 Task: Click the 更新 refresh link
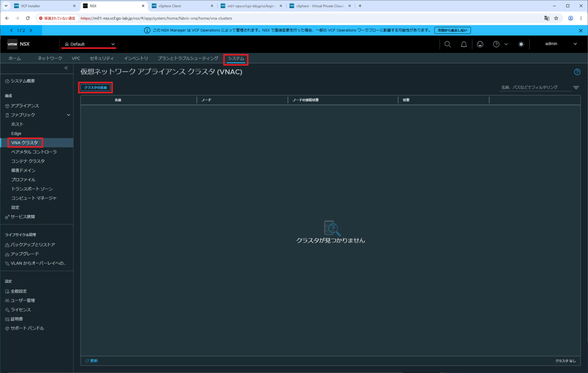click(92, 361)
